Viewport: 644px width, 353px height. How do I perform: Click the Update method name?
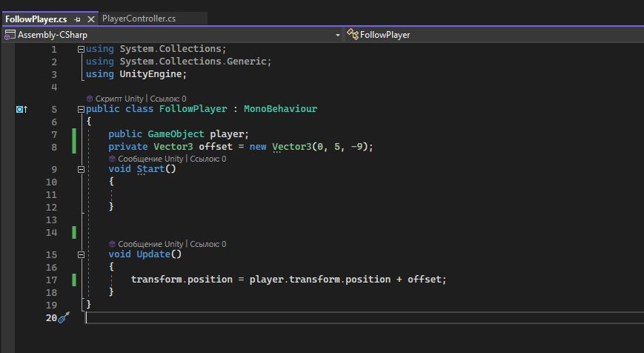point(153,254)
